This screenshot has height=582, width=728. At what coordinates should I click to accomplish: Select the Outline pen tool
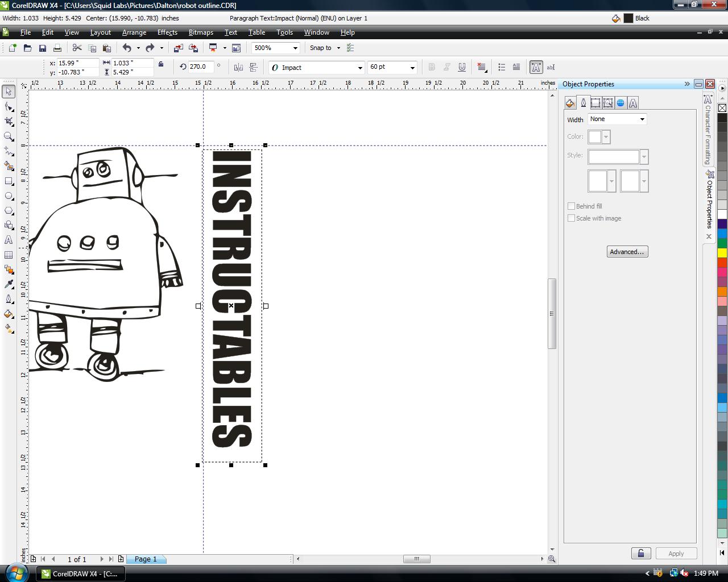pyautogui.click(x=9, y=299)
